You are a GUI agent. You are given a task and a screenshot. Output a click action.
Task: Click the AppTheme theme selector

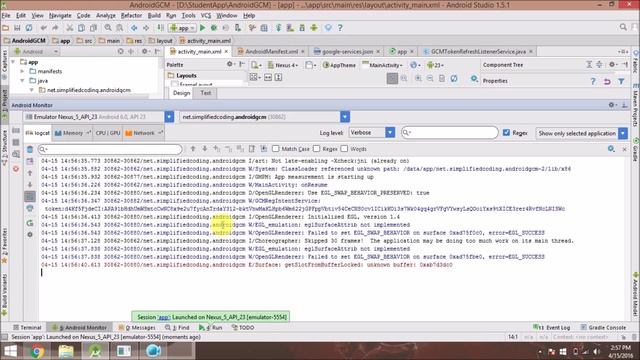click(339, 65)
